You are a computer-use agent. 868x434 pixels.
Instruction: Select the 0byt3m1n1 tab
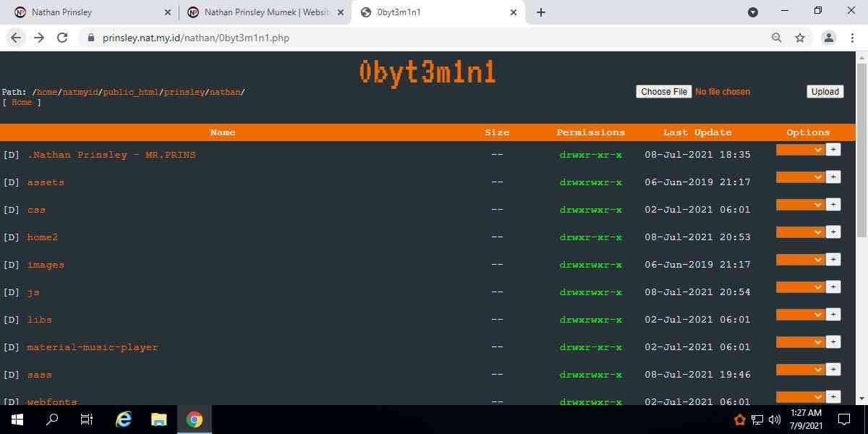438,12
